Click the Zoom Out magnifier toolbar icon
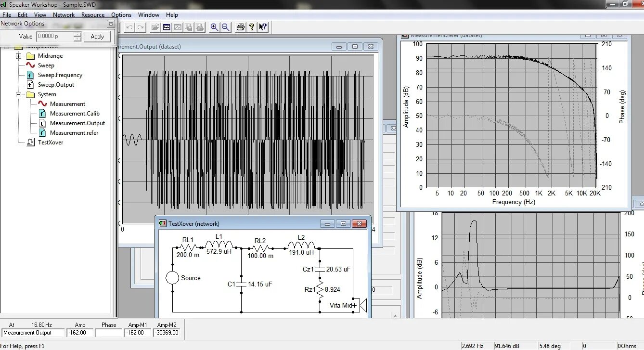Viewport: 644px width, 350px height. (x=225, y=27)
